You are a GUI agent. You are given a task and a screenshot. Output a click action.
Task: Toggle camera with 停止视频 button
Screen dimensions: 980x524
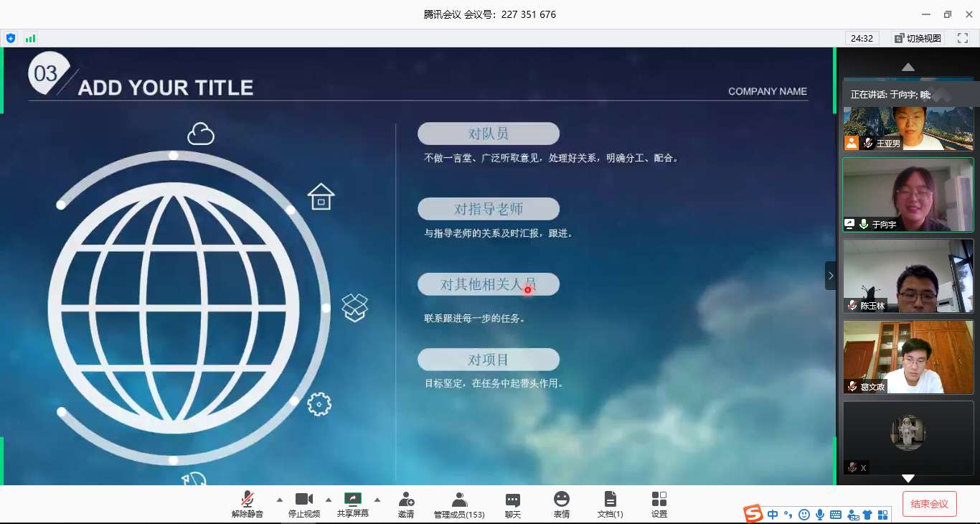[304, 500]
